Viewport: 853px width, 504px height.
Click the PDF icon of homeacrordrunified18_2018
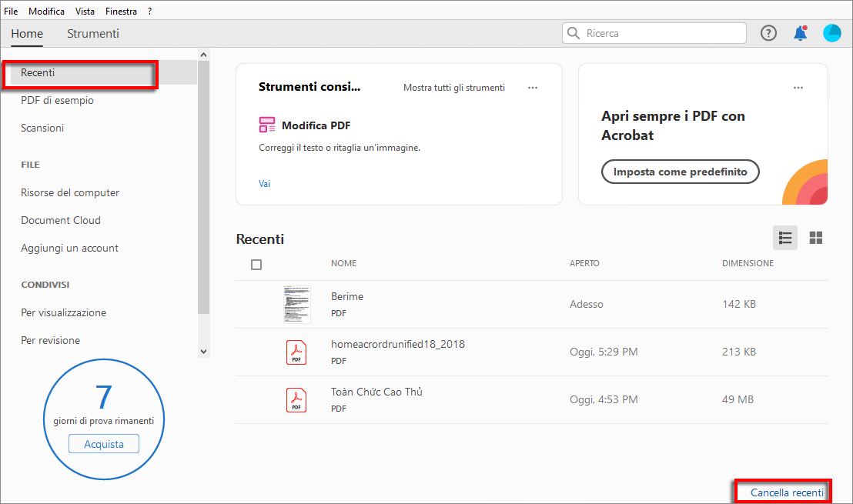[x=296, y=352]
